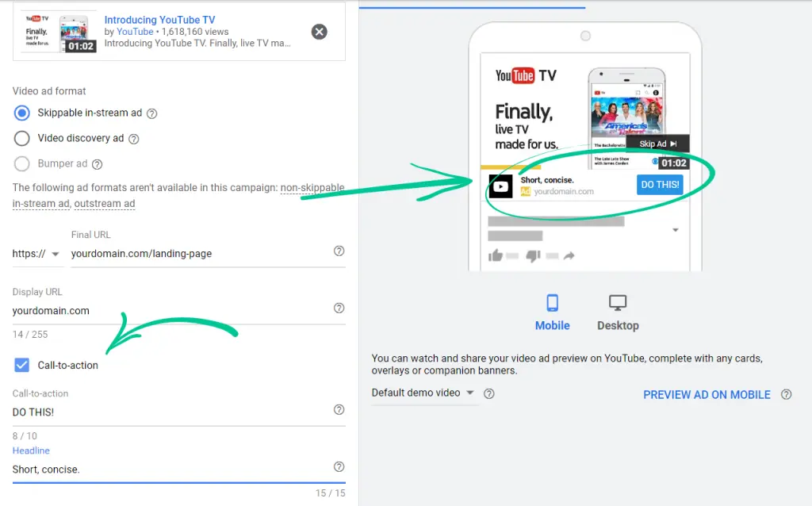The image size is (812, 506).
Task: Select Video discovery ad radio button
Action: (22, 138)
